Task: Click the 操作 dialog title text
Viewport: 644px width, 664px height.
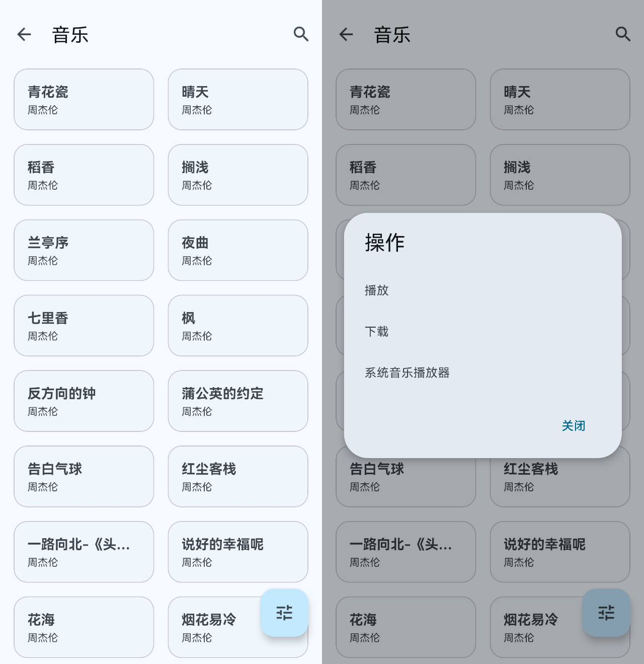Action: pos(385,243)
